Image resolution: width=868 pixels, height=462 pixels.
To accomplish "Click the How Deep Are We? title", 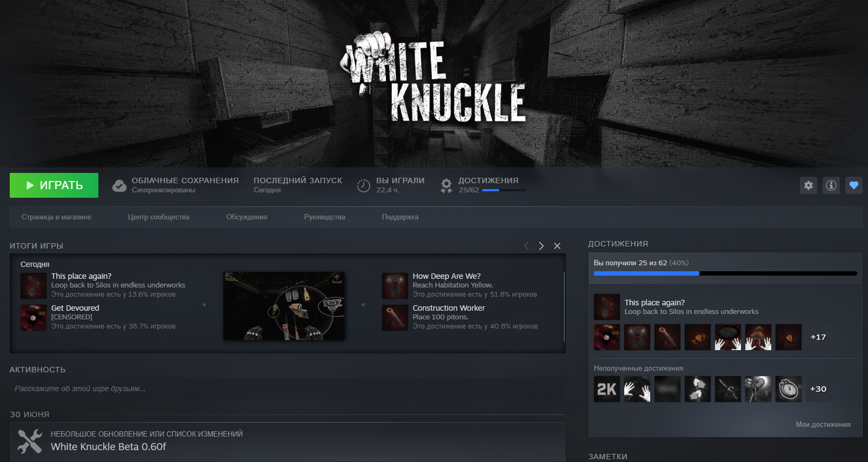I will click(446, 276).
